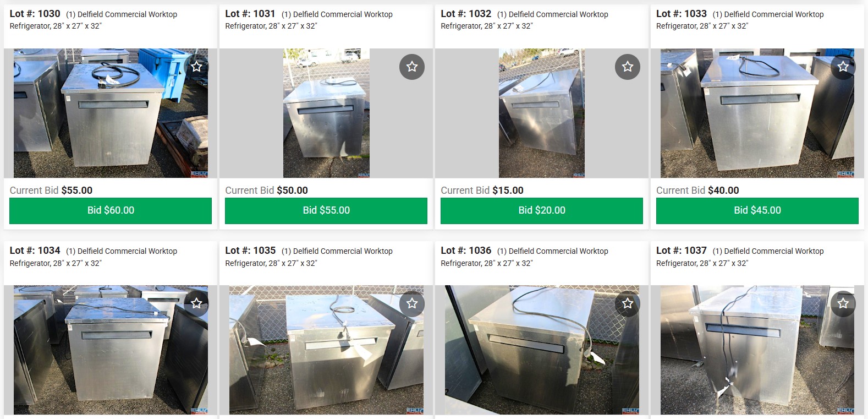This screenshot has height=419, width=868.
Task: Open the Lot 1036 refrigerator thumbnail
Action: [542, 350]
